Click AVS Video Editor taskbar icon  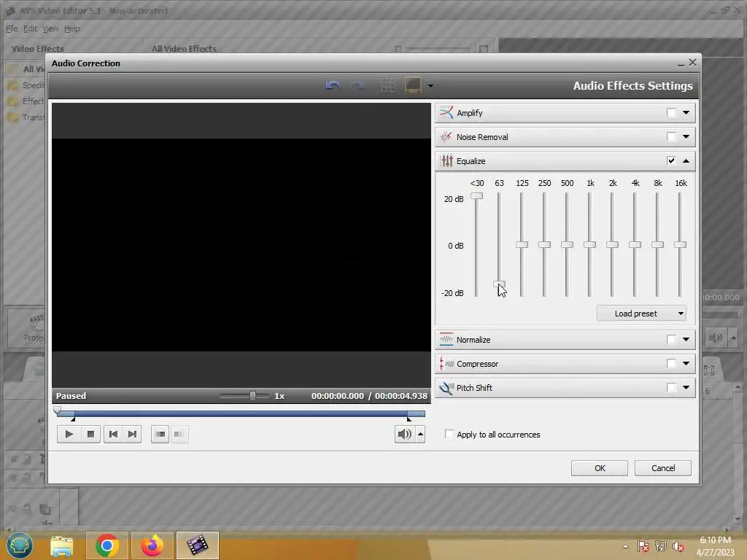[x=197, y=545]
